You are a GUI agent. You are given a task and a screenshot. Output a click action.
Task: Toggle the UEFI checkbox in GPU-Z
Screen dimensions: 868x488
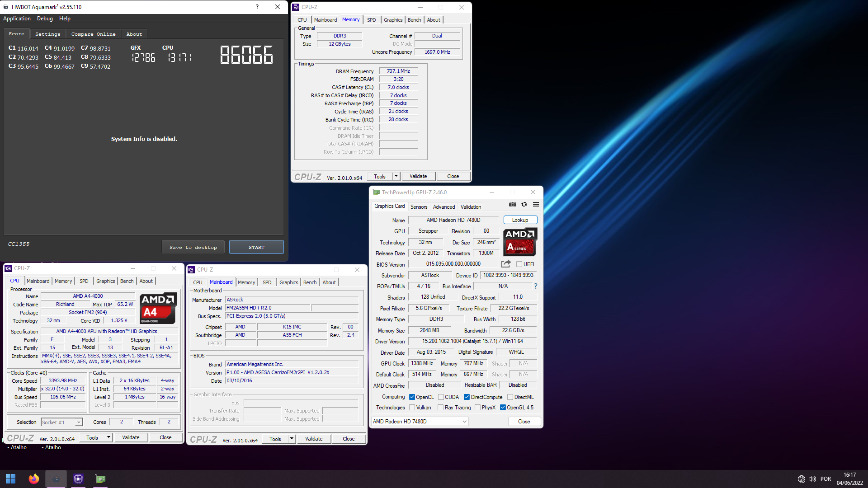[519, 264]
